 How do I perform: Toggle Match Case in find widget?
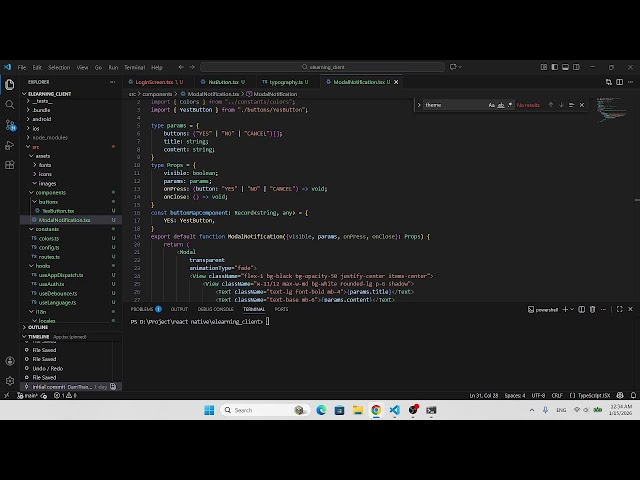tap(491, 105)
